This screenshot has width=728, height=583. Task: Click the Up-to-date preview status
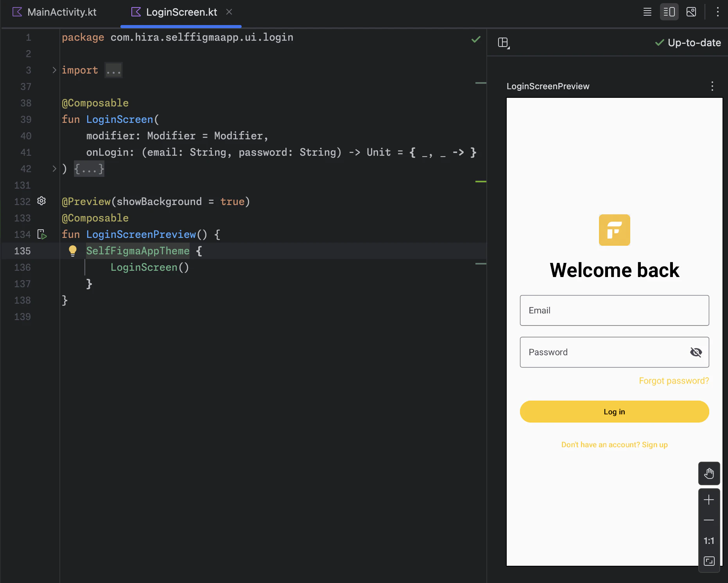coord(688,43)
